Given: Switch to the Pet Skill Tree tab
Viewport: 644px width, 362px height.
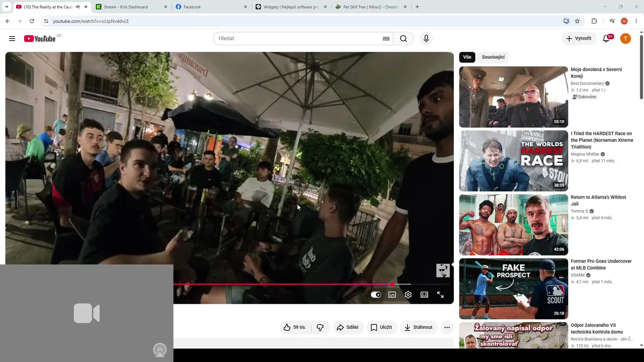Looking at the screenshot, I should coord(372,7).
